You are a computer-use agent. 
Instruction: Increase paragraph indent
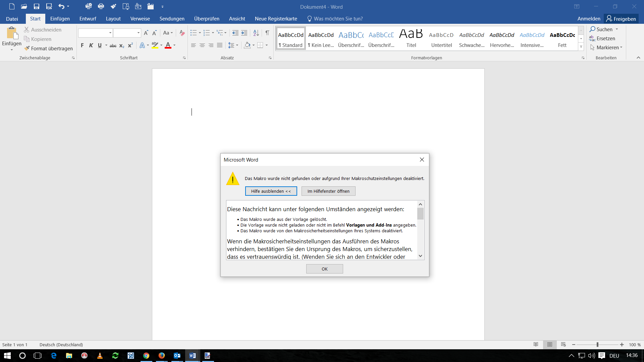[244, 33]
